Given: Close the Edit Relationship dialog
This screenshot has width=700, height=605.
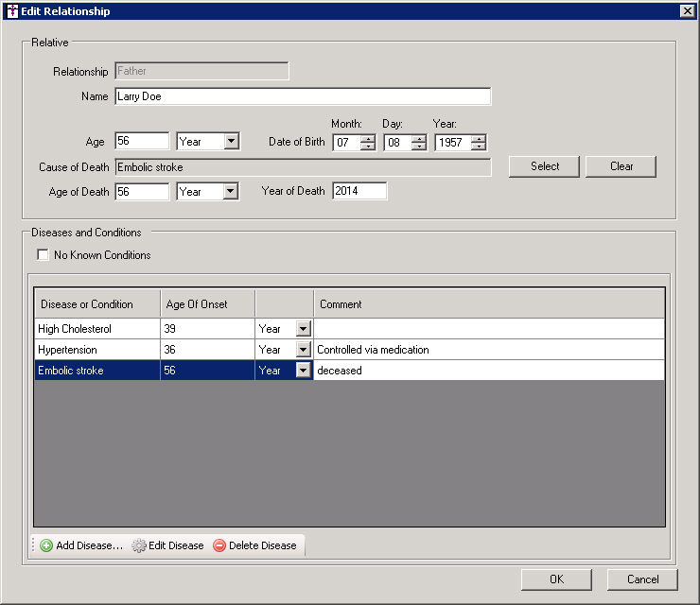Looking at the screenshot, I should pyautogui.click(x=687, y=11).
